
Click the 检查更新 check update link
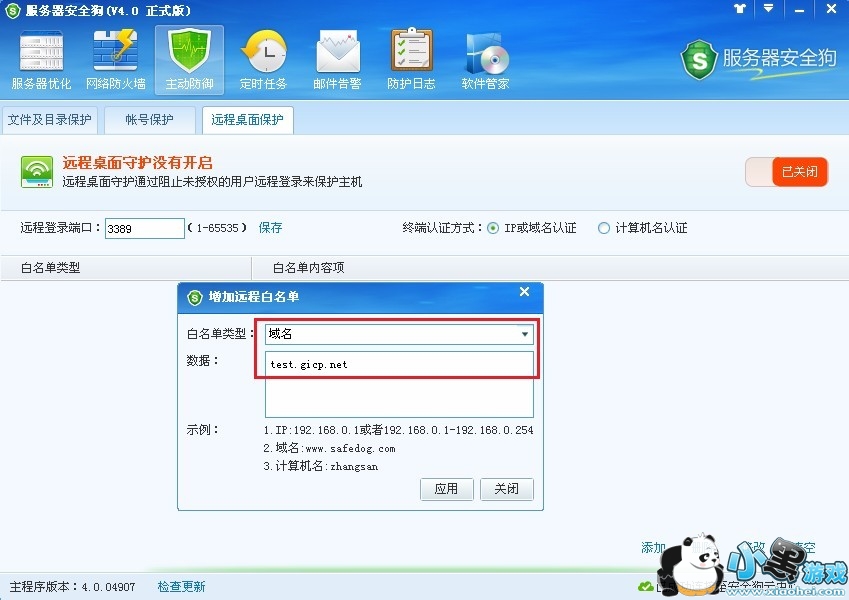pyautogui.click(x=181, y=586)
